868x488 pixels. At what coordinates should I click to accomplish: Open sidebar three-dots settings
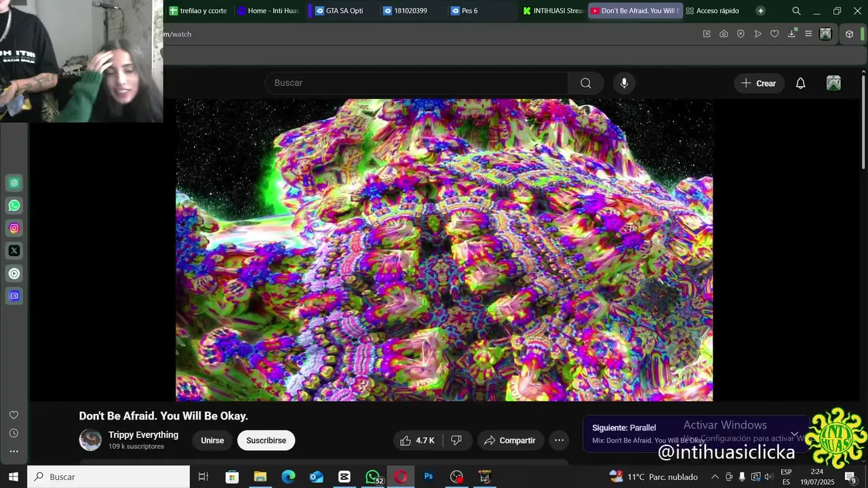click(x=14, y=451)
